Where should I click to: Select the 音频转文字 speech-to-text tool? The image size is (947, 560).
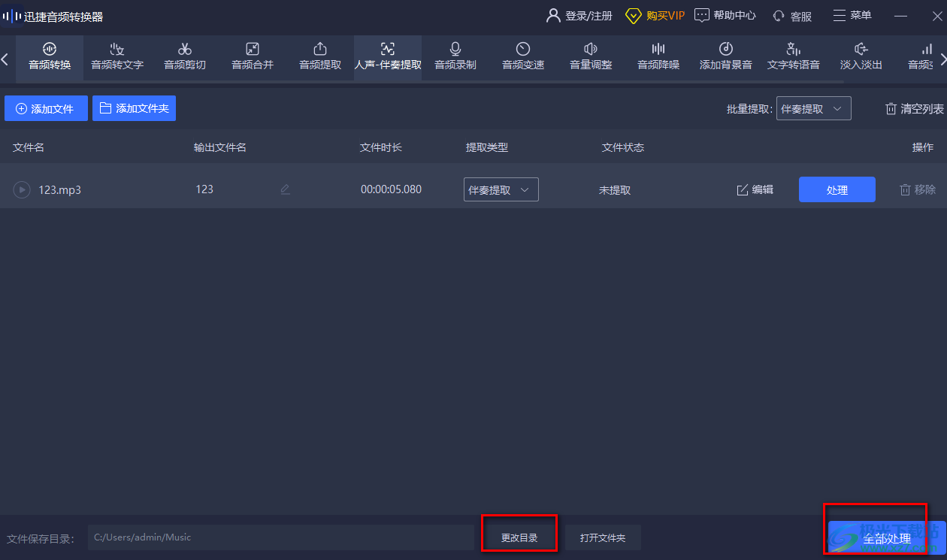117,57
